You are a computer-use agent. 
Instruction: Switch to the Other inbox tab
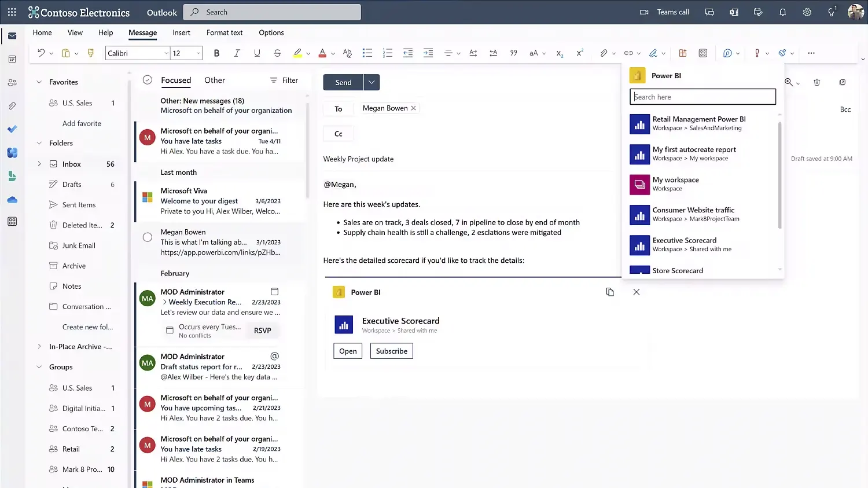click(215, 80)
